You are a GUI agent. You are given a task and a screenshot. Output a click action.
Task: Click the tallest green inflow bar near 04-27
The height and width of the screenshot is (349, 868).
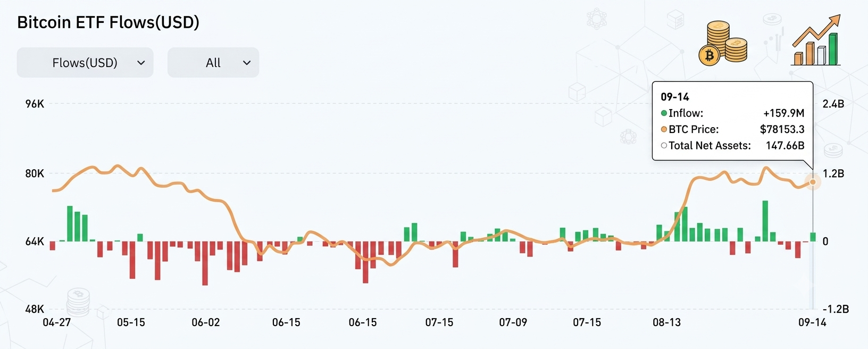(70, 223)
